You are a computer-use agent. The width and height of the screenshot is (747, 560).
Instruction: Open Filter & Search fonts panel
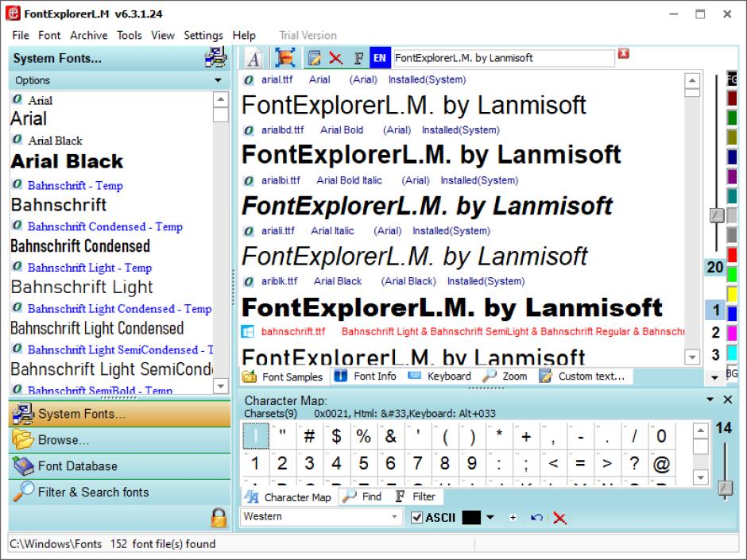pyautogui.click(x=119, y=492)
